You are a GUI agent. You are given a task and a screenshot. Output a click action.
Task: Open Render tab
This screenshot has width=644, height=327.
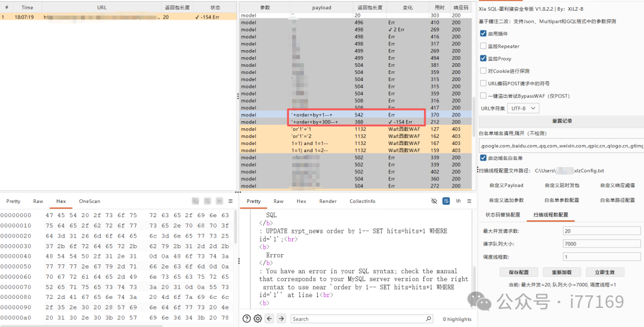[x=328, y=201]
